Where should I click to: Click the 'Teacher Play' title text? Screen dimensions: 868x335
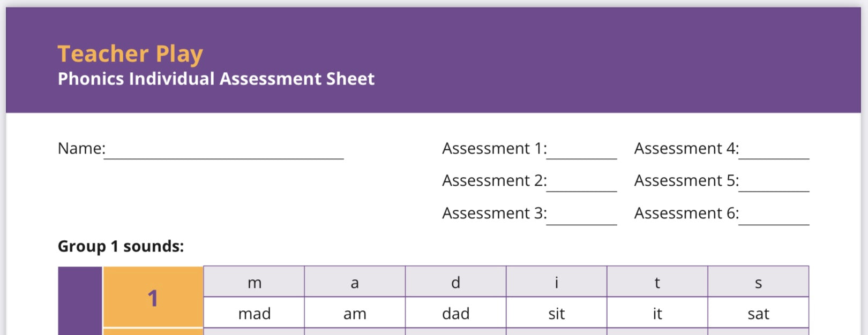pyautogui.click(x=130, y=54)
